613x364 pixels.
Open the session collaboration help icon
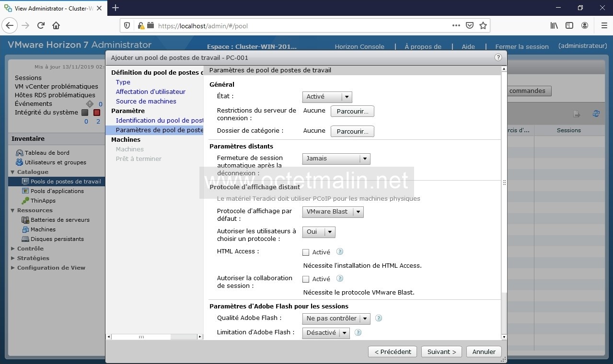(340, 278)
